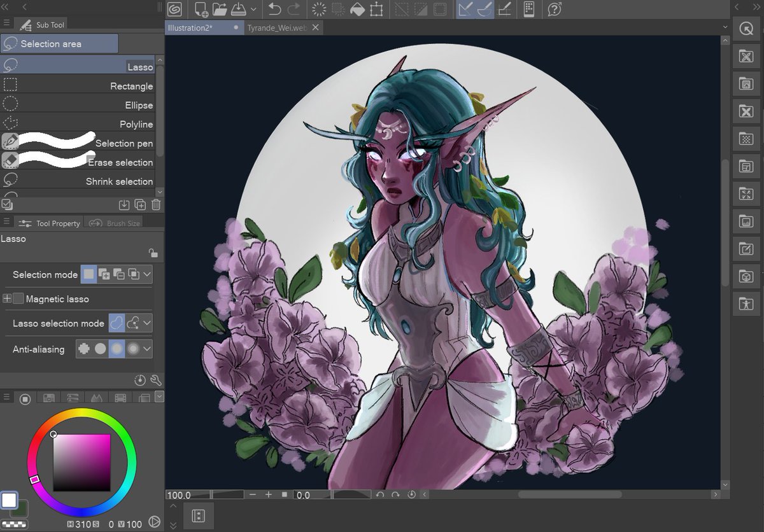The height and width of the screenshot is (532, 764).
Task: Set selection mode to Select from selection
Action: (133, 274)
